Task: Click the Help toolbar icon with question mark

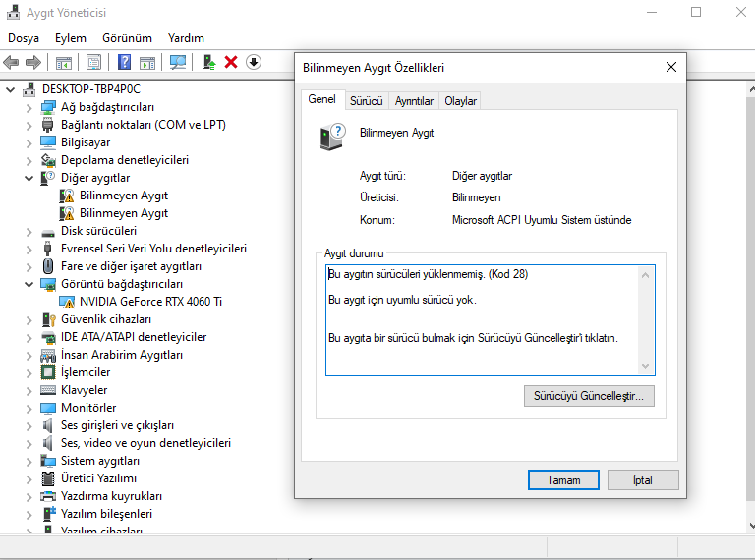Action: point(124,62)
